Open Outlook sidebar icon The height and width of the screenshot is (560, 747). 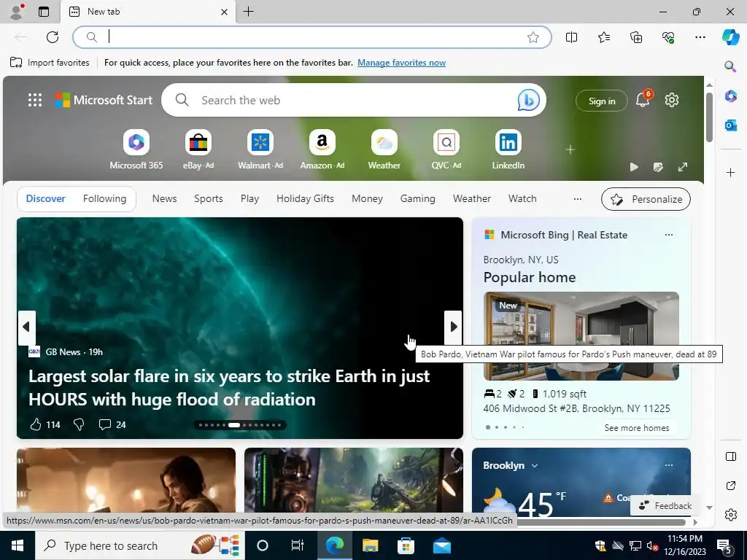point(730,125)
